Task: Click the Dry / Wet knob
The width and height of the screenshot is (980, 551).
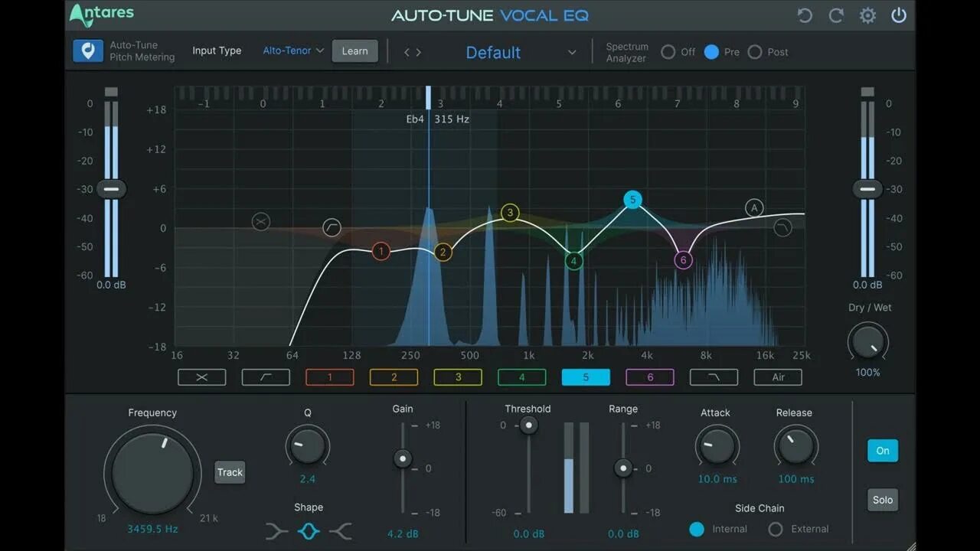Action: [868, 342]
